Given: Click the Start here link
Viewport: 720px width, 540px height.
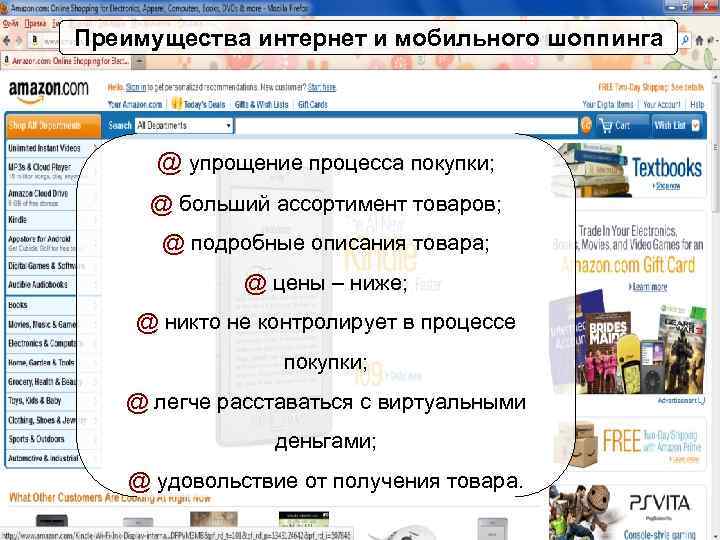Looking at the screenshot, I should pyautogui.click(x=321, y=87).
